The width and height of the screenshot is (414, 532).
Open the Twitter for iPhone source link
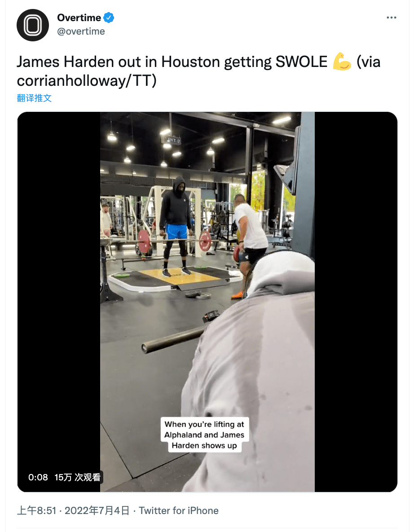[x=179, y=510]
